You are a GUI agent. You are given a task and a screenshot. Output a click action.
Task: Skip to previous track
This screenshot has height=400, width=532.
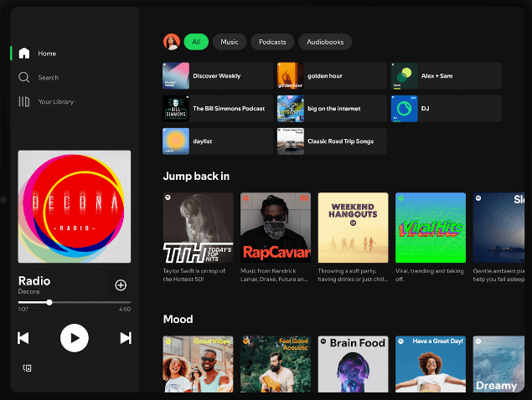23,338
